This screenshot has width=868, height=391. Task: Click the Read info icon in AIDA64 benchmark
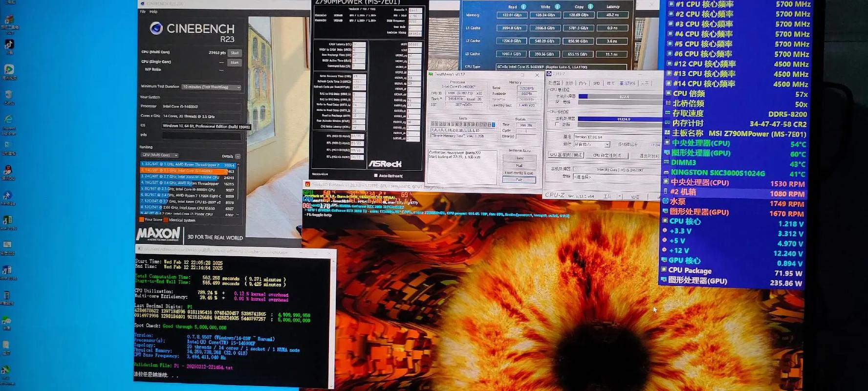(x=523, y=7)
